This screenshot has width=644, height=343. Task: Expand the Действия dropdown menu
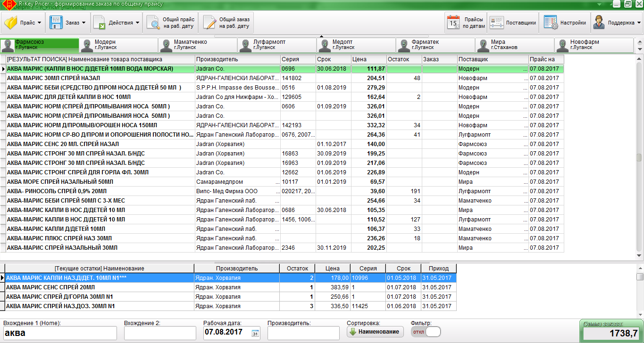(x=137, y=23)
